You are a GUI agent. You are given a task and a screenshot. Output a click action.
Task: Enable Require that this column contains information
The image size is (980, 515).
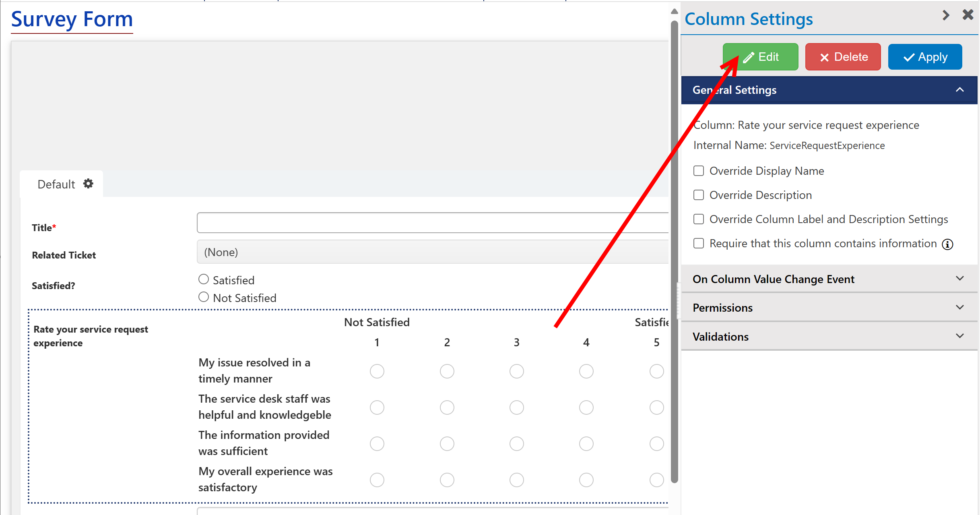coord(699,244)
